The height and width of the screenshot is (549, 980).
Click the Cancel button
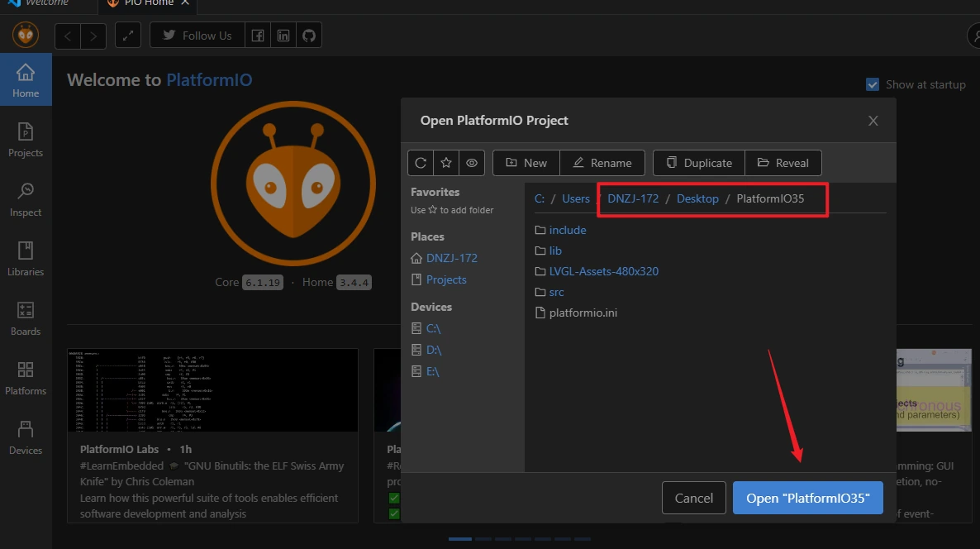694,498
